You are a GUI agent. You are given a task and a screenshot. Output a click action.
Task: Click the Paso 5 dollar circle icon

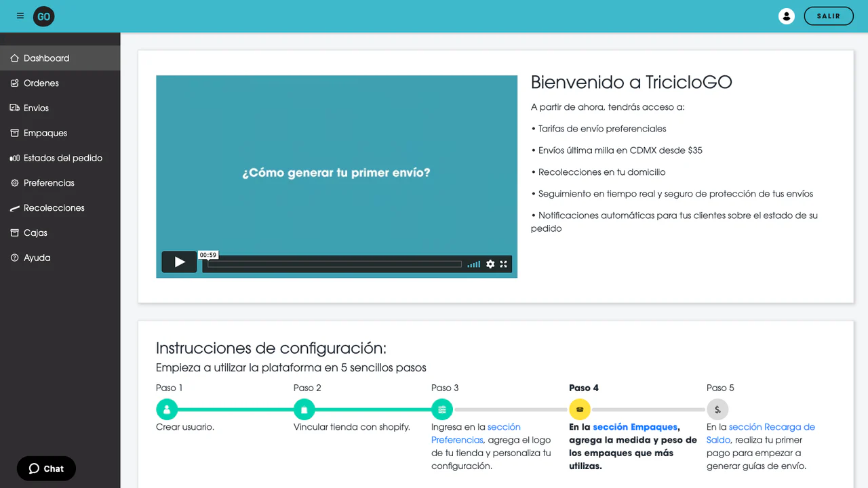tap(717, 409)
